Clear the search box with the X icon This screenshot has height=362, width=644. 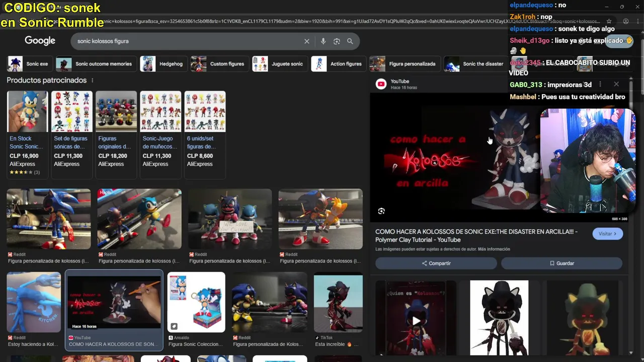pyautogui.click(x=307, y=41)
